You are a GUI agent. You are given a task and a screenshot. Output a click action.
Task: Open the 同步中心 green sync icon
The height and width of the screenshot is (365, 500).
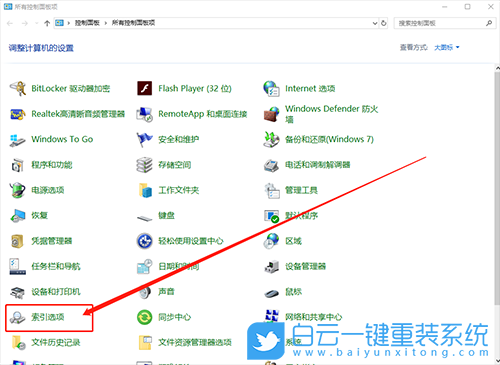click(145, 317)
